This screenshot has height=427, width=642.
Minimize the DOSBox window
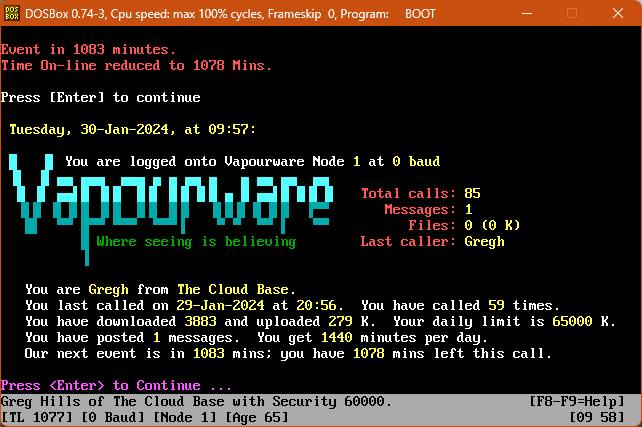coord(527,14)
